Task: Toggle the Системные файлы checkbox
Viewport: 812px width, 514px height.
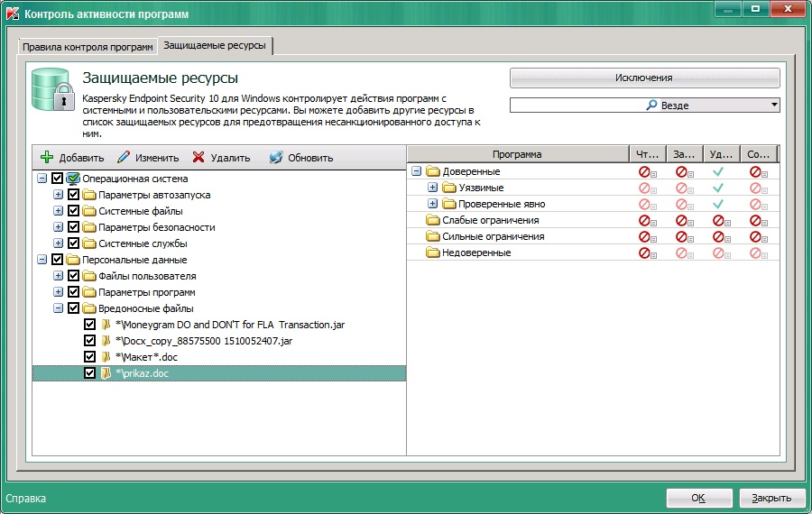Action: tap(74, 211)
